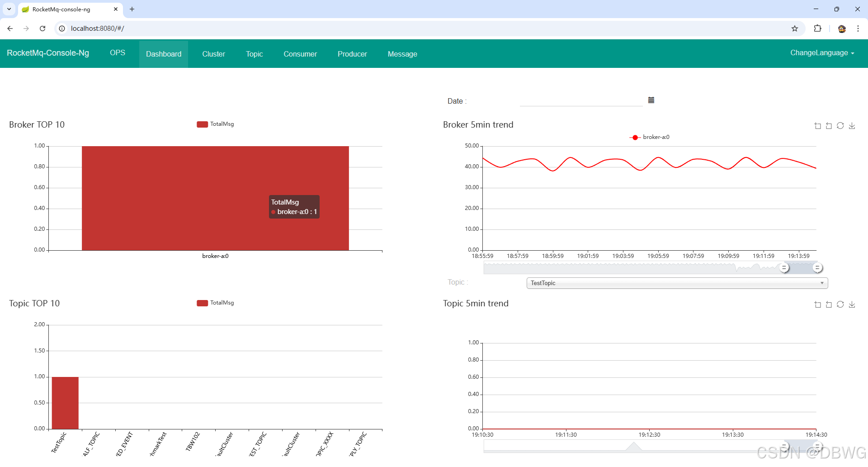Screen dimensions: 868x467
Task: Click the restore icon on Broker 5min trend
Action: (x=840, y=126)
